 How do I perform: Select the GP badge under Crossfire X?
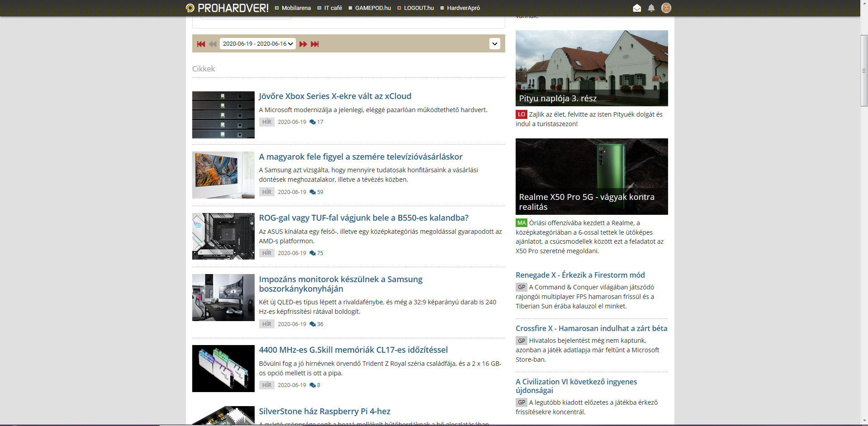click(522, 341)
